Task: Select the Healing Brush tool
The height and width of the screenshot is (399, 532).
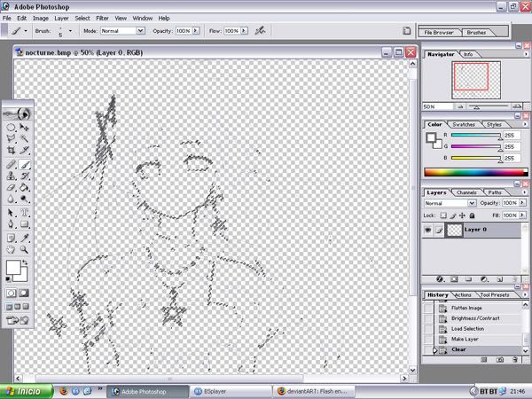Action: coord(11,165)
